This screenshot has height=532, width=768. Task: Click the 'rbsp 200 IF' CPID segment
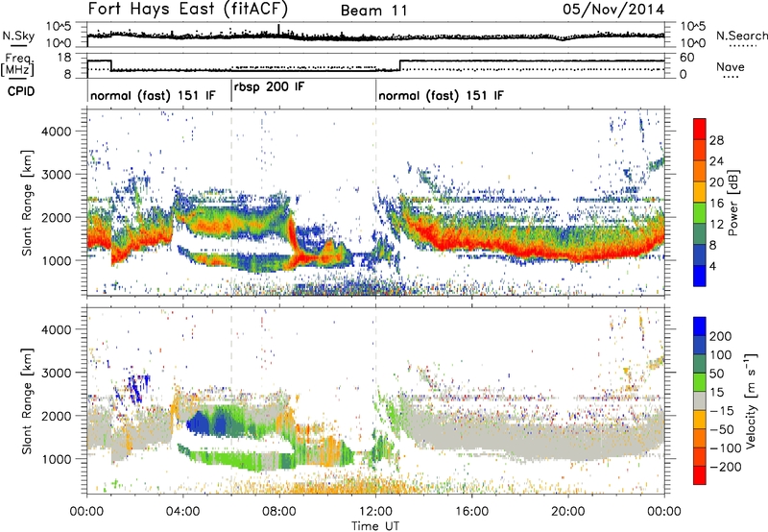point(269,87)
